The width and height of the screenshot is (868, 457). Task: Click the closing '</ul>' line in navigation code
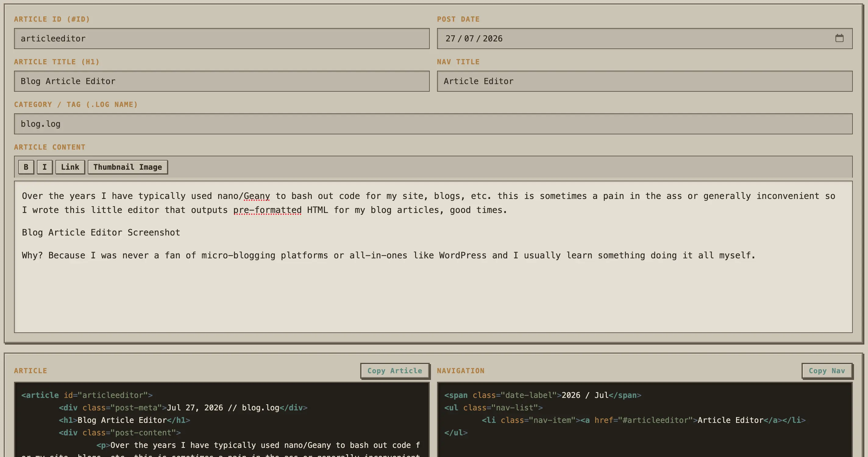456,432
